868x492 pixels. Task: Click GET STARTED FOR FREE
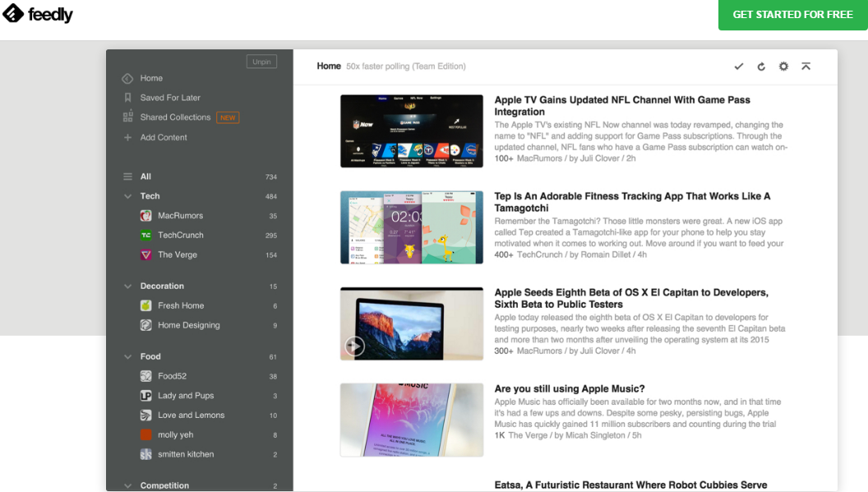point(792,14)
